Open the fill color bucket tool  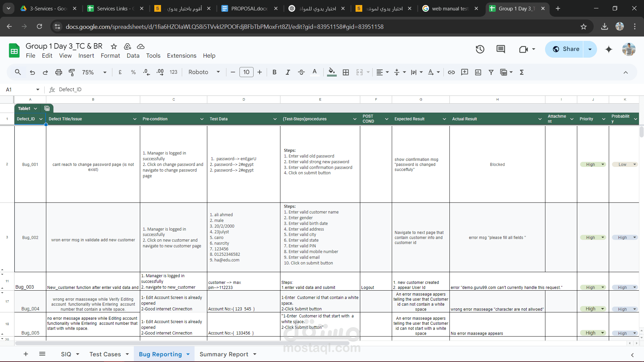point(332,72)
